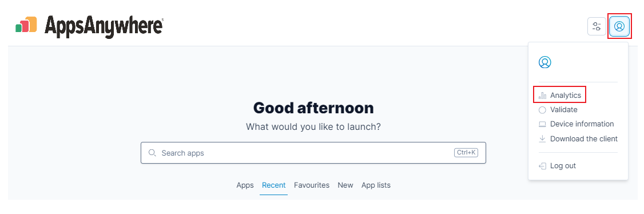Click the AppsAnywhere logo

tap(89, 26)
